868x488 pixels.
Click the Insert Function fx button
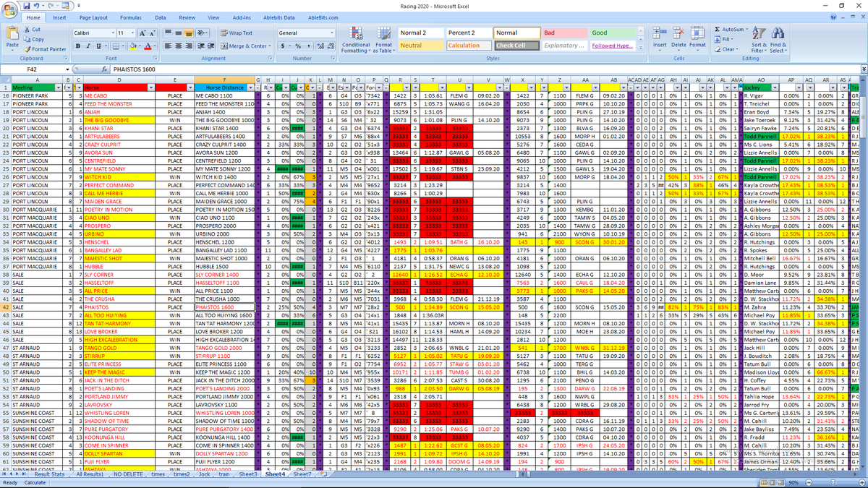[x=103, y=69]
